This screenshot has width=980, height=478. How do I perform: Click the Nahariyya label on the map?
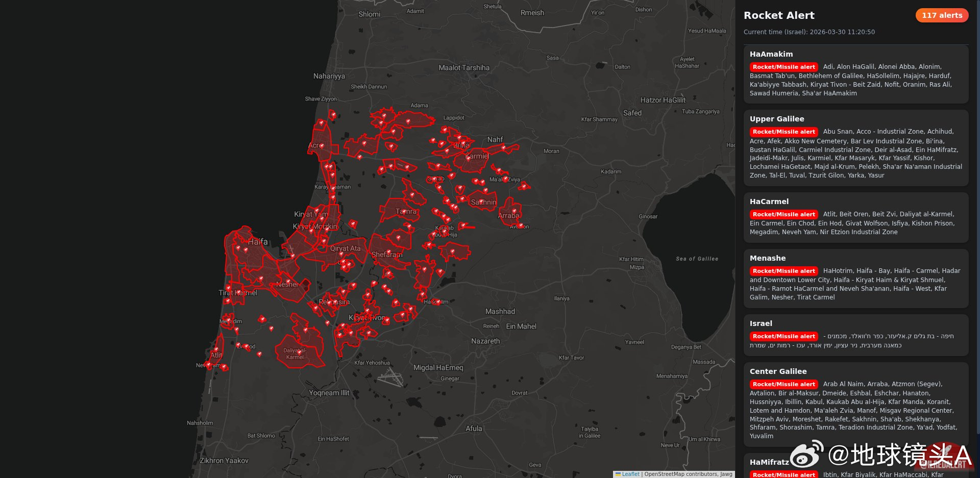(x=329, y=76)
